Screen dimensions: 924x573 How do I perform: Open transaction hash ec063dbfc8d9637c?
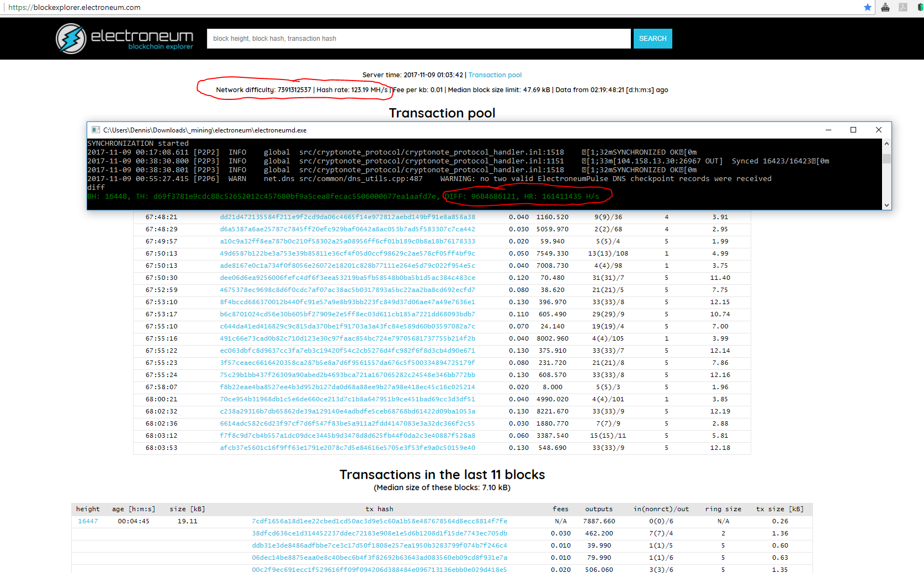(x=348, y=351)
